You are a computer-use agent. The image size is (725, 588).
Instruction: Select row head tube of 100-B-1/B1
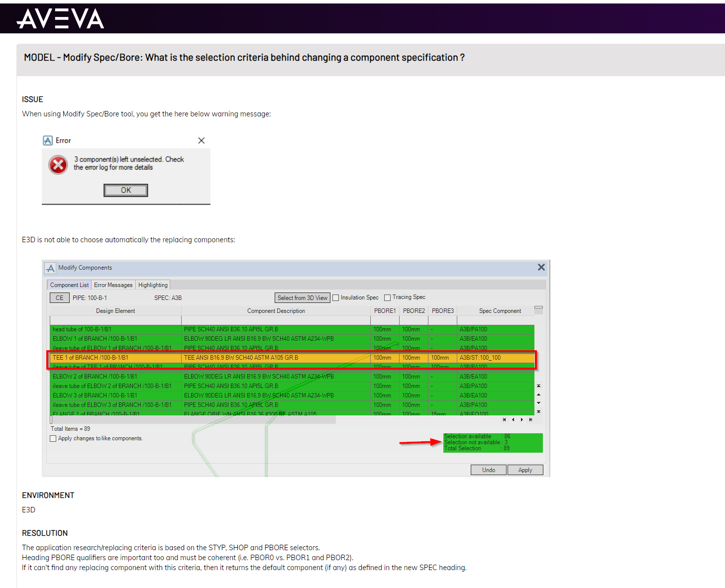292,329
